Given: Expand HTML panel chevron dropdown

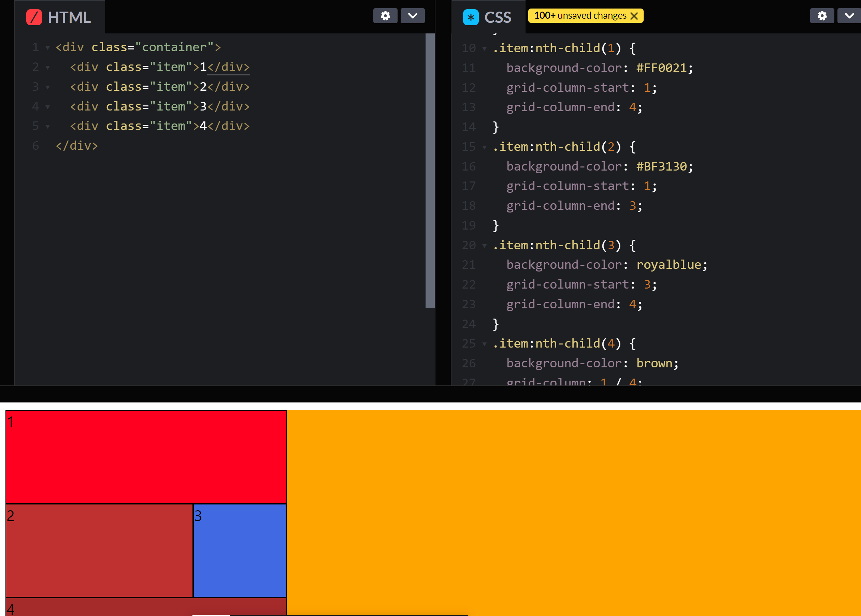Looking at the screenshot, I should click(x=413, y=16).
